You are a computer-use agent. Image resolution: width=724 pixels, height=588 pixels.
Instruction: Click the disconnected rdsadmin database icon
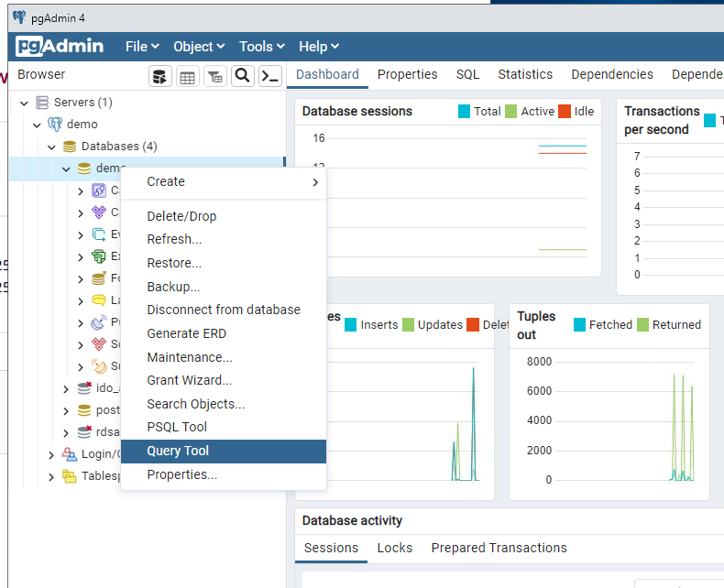click(x=84, y=432)
